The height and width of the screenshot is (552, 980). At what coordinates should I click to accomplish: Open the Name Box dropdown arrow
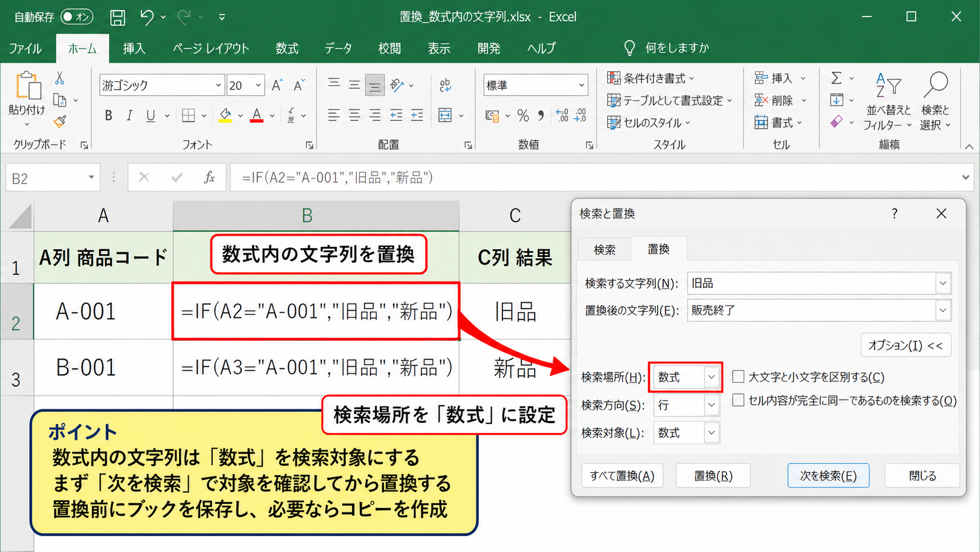[91, 178]
